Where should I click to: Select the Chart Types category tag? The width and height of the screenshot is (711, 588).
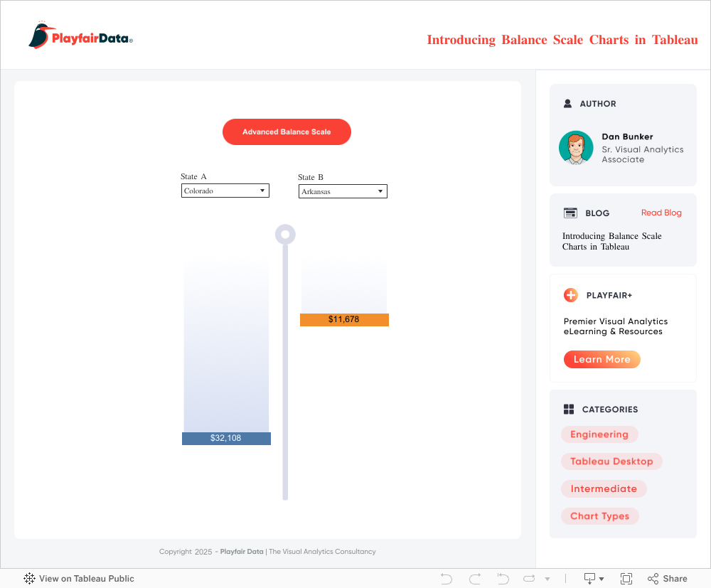[599, 516]
